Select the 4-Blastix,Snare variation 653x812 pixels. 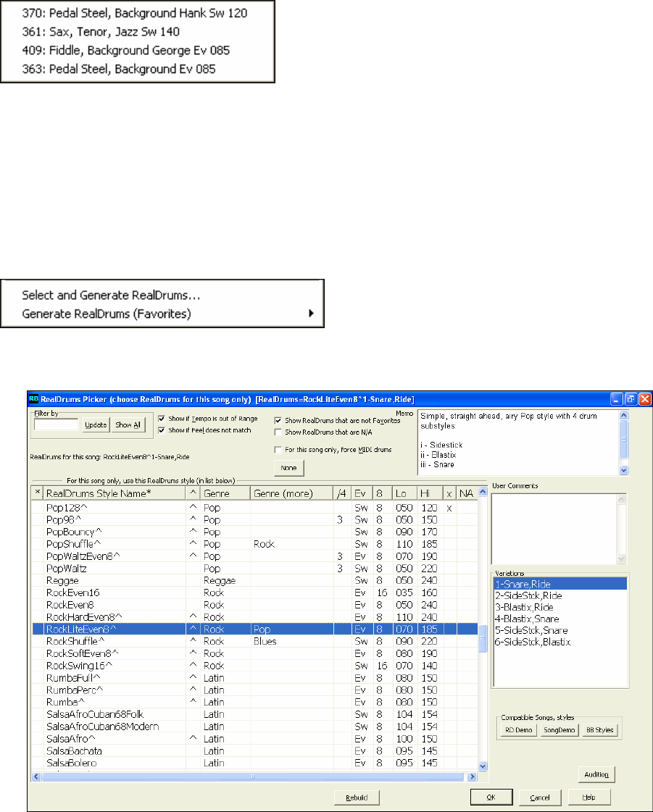pos(560,619)
